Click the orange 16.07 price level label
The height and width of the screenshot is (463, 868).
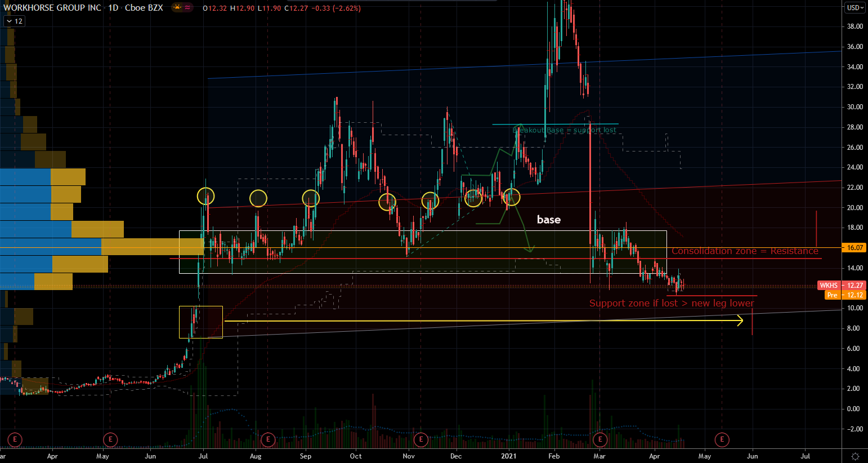(854, 248)
